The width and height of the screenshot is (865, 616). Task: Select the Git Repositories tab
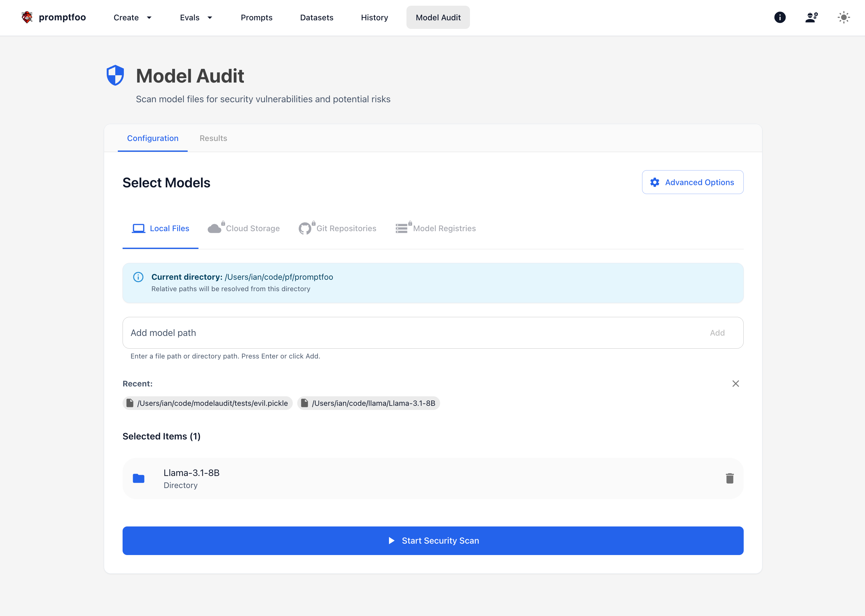(x=338, y=228)
